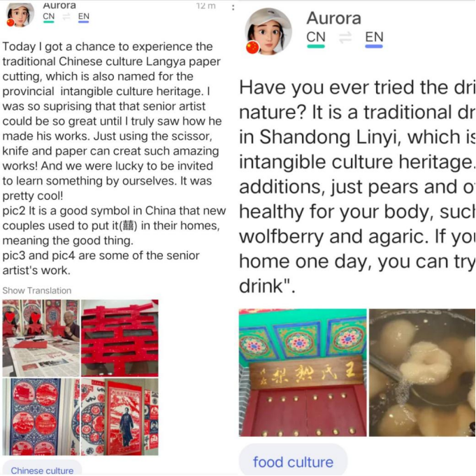Open the three-dot menu of the left post
The image size is (476, 476).
233,7
